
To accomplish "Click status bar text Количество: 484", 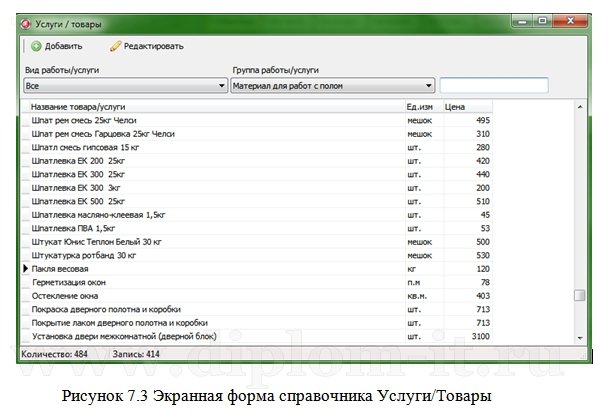I will pos(54,354).
